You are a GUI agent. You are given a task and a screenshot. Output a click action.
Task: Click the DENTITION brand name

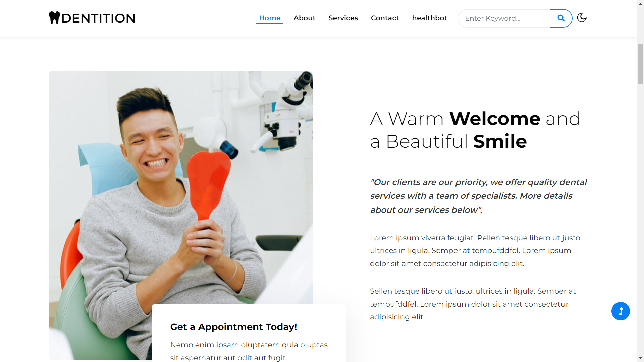98,18
